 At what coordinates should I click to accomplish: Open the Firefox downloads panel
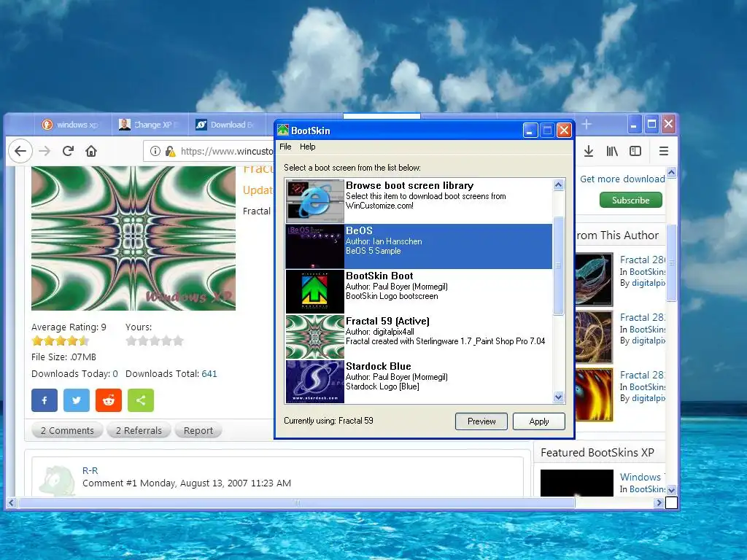[x=589, y=151]
